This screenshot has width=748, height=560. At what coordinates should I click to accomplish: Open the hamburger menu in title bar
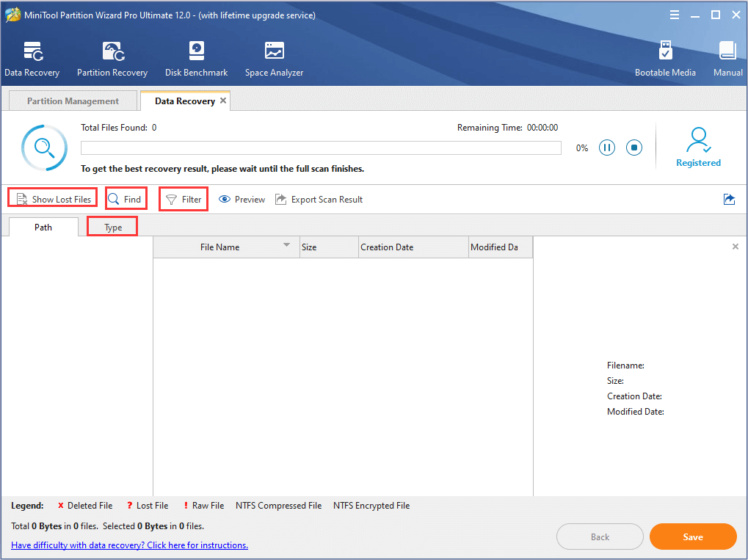(674, 15)
